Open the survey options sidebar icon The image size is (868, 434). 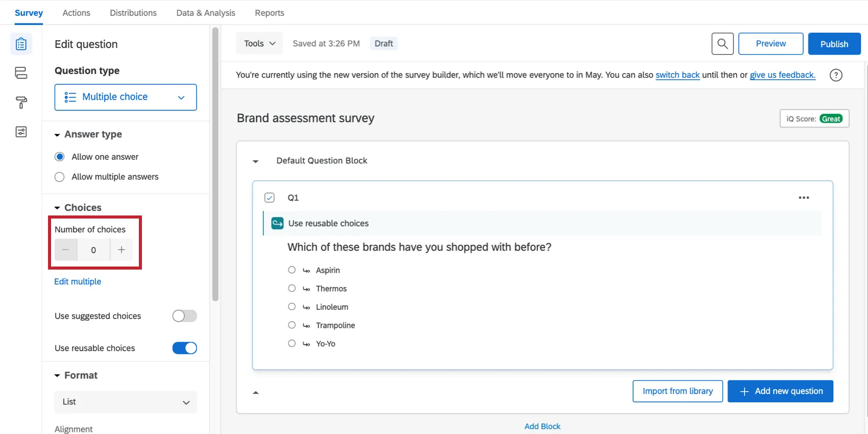click(x=21, y=132)
